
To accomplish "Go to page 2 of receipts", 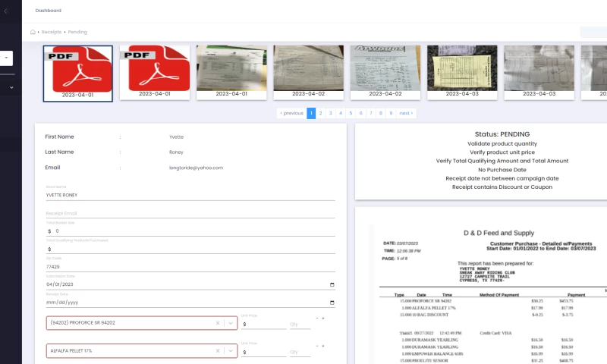I will pyautogui.click(x=321, y=113).
